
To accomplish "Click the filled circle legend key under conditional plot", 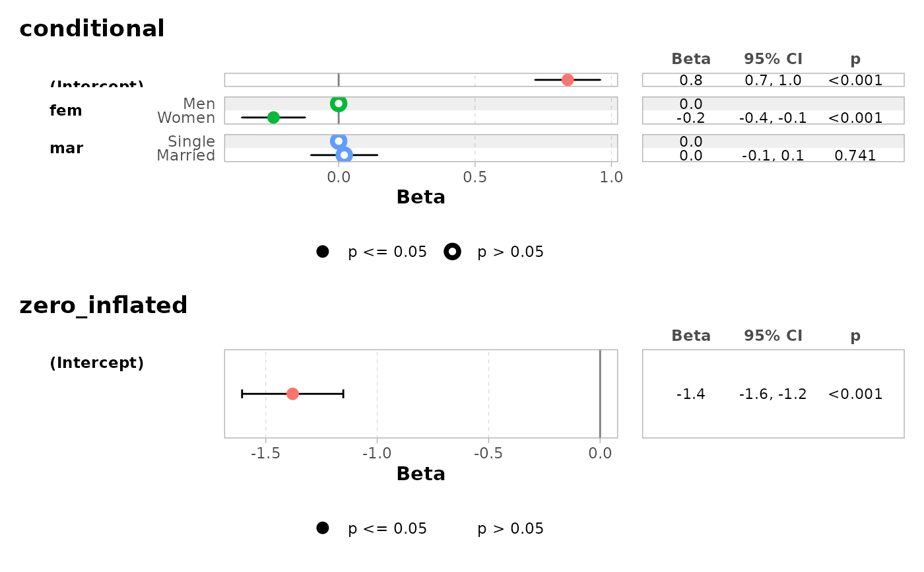I will [x=323, y=252].
